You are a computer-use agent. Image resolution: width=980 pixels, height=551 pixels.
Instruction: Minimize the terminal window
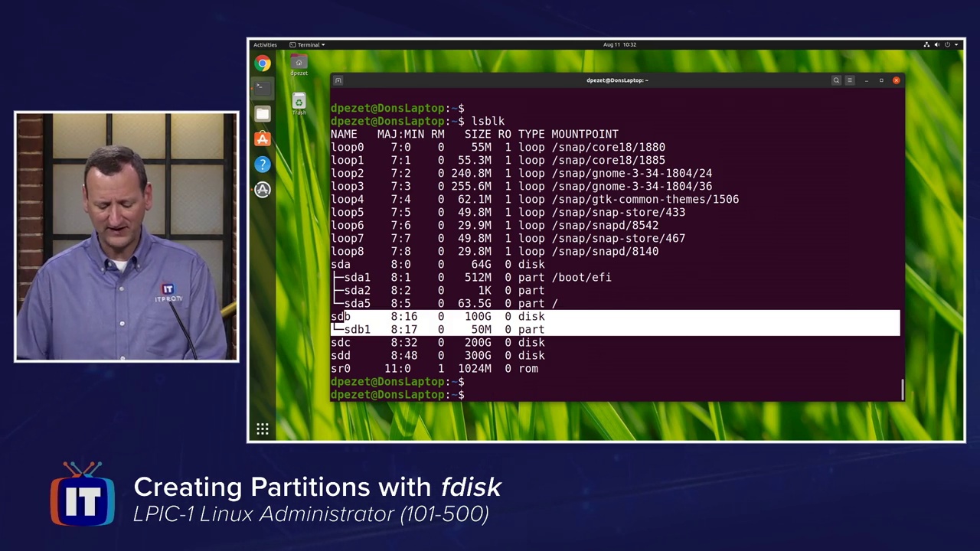pyautogui.click(x=866, y=80)
